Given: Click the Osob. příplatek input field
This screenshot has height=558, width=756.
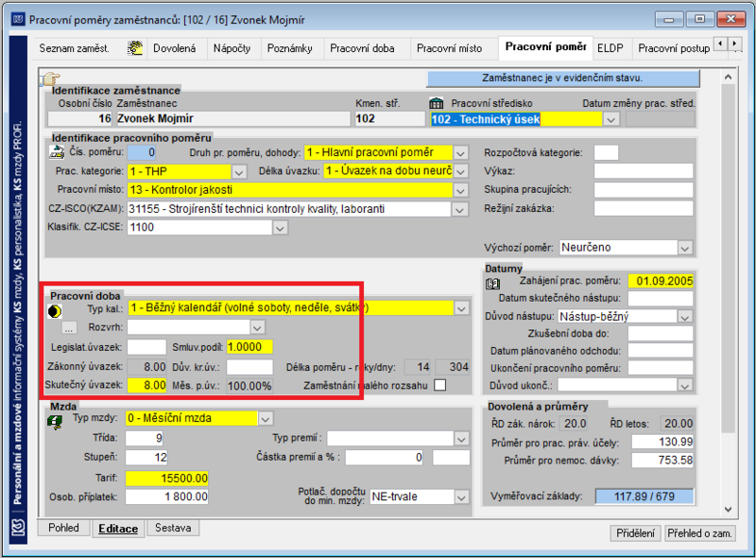Looking at the screenshot, I should pyautogui.click(x=167, y=497).
